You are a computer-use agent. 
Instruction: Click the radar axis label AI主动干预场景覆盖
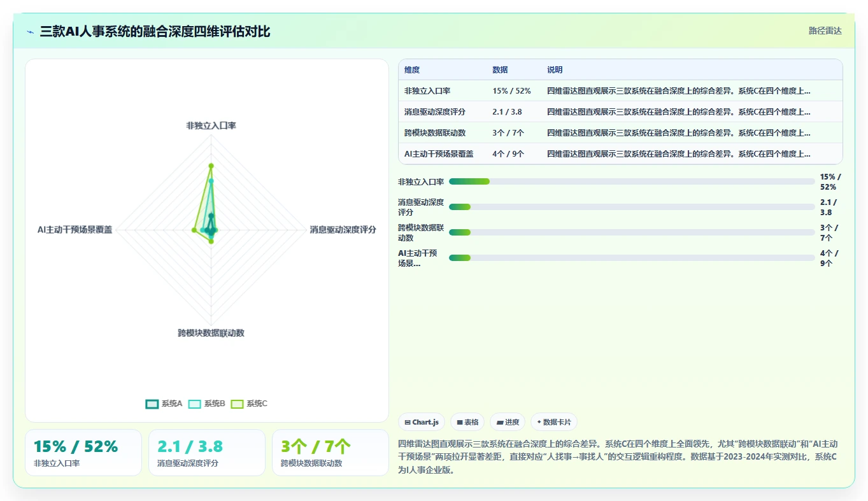pos(75,230)
